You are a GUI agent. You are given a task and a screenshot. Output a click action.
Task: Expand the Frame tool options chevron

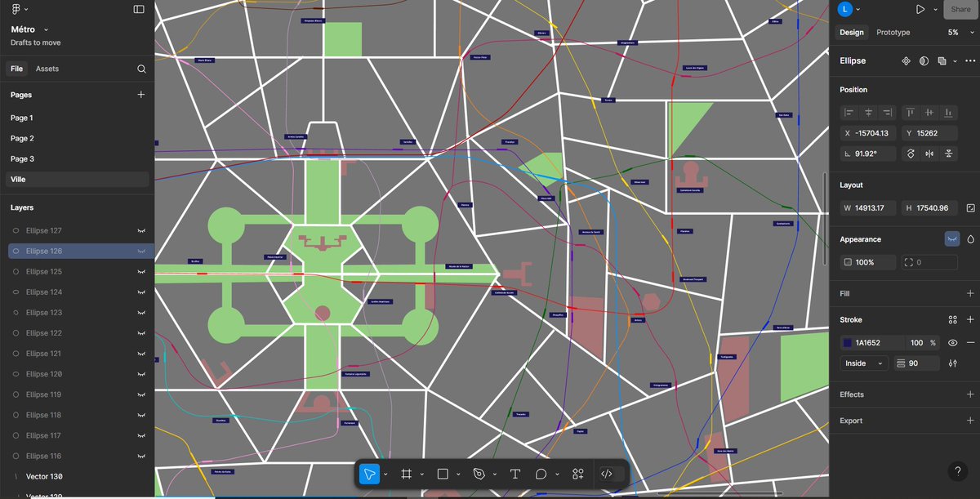pos(421,474)
